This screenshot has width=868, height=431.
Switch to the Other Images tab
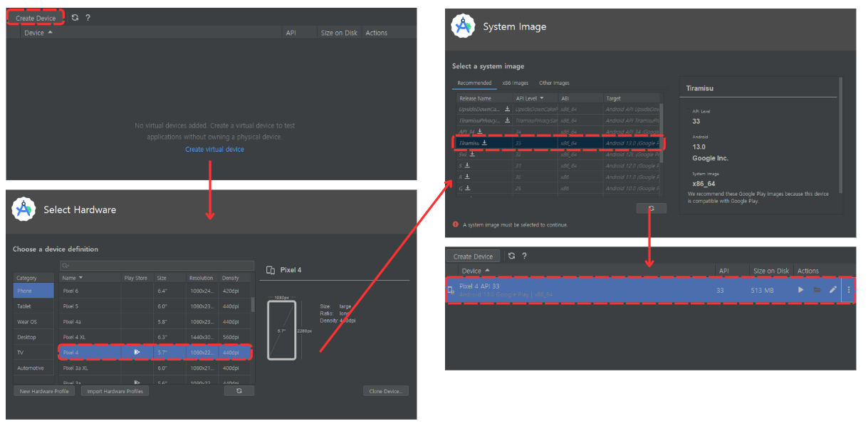tap(554, 83)
